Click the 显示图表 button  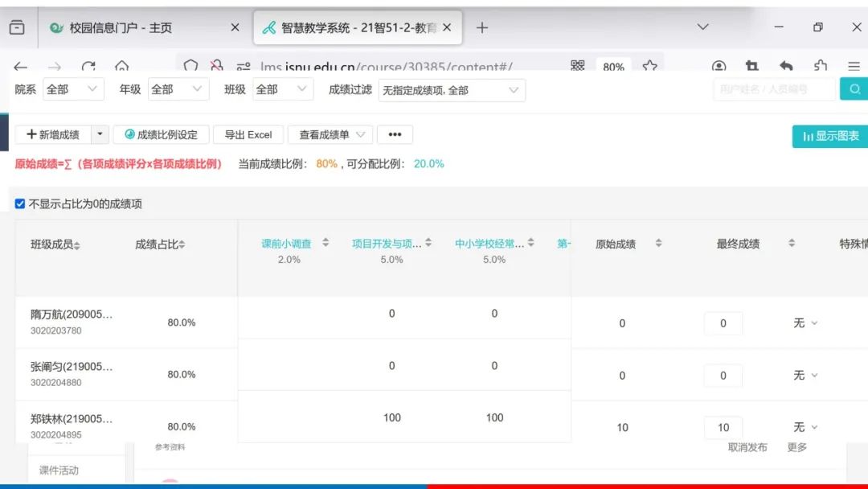point(830,136)
